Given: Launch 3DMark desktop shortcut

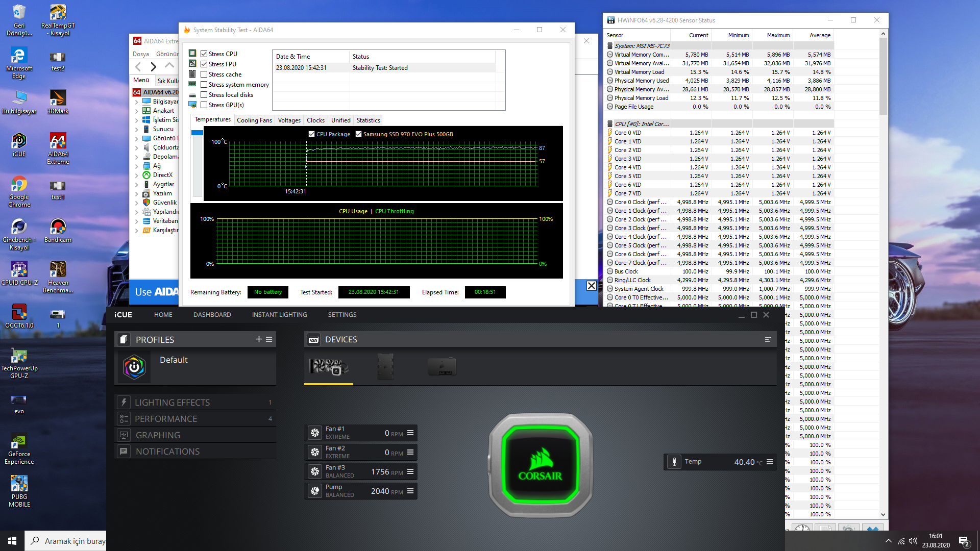Looking at the screenshot, I should pyautogui.click(x=58, y=102).
